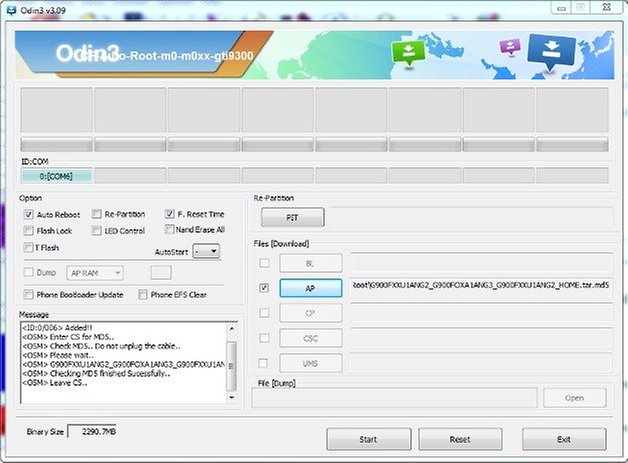628x463 pixels.
Task: Click the AP file path field
Action: [x=481, y=286]
